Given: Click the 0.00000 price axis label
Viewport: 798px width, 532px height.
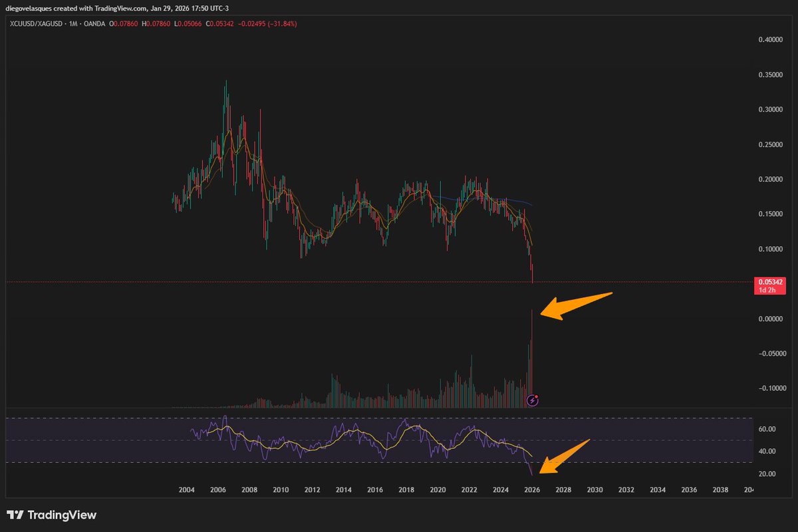Looking at the screenshot, I should (771, 319).
